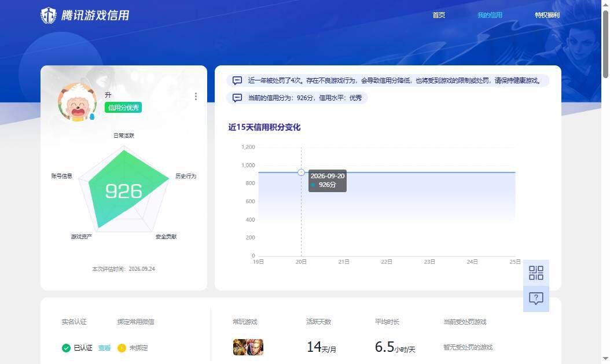
Task: Click the 信用分优秀 badge
Action: 123,108
